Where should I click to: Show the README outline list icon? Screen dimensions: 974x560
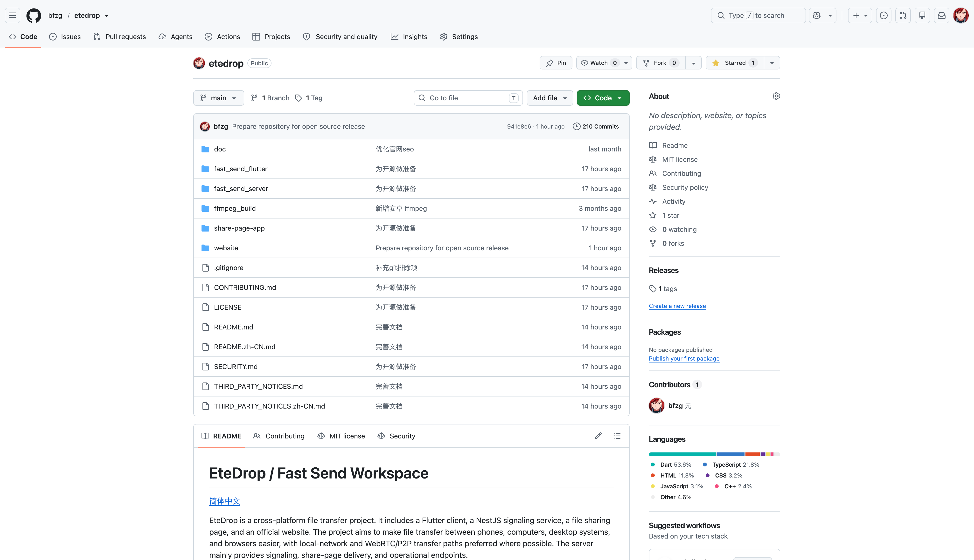[x=617, y=436]
